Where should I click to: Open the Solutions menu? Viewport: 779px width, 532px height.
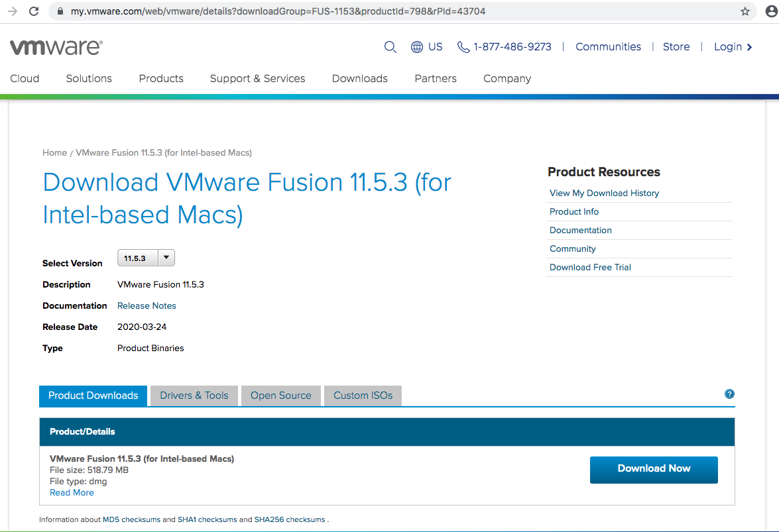pyautogui.click(x=89, y=78)
